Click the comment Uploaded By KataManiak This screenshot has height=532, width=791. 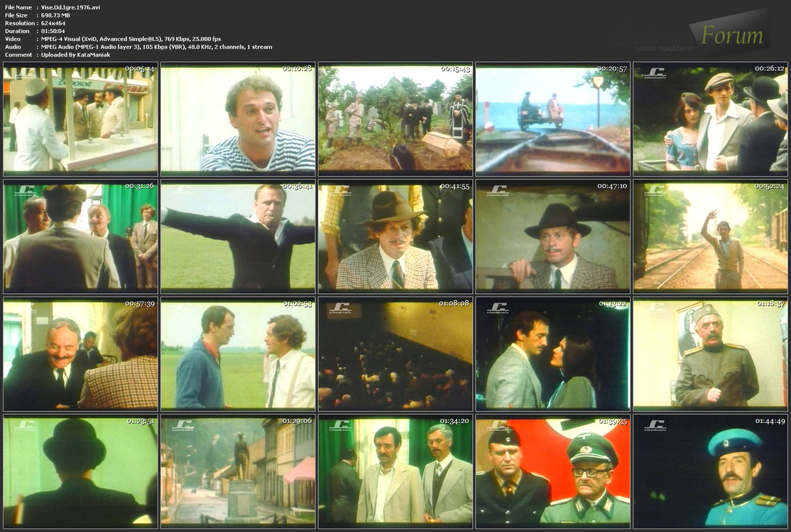pyautogui.click(x=76, y=55)
